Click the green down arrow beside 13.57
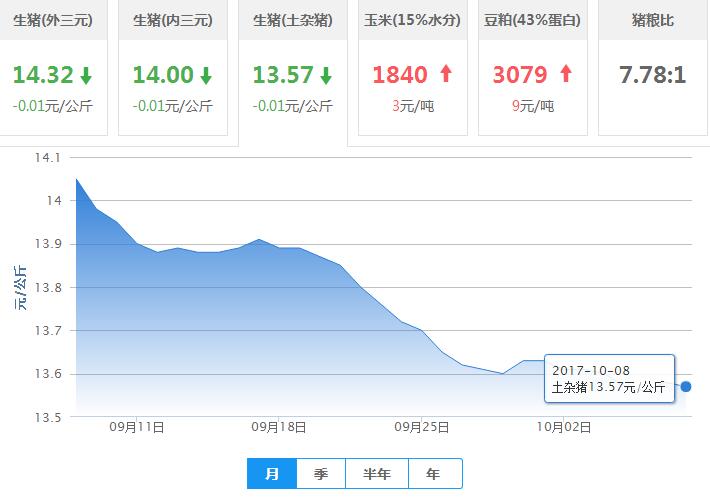The image size is (710, 497). [326, 75]
